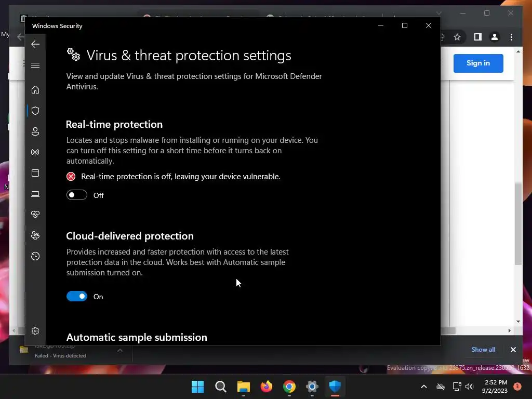Launch Firefox from taskbar
The image size is (532, 399).
[267, 387]
